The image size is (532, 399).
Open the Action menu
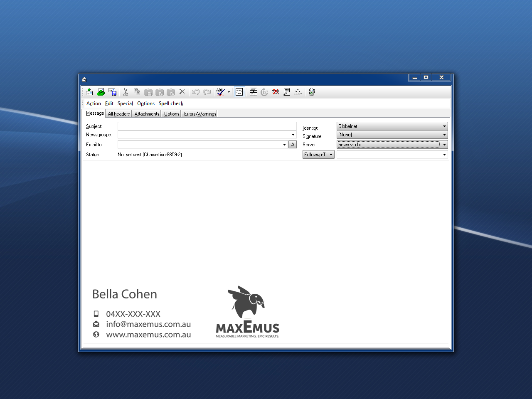click(x=94, y=103)
